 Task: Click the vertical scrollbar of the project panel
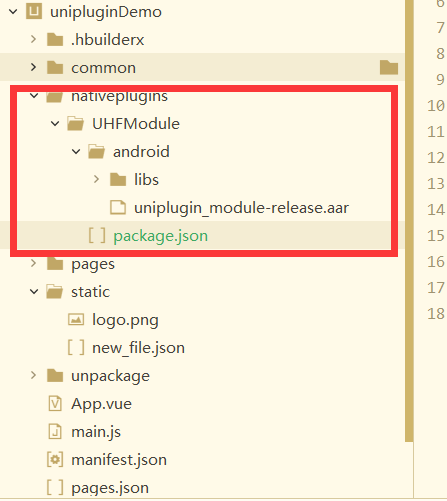coord(409,220)
